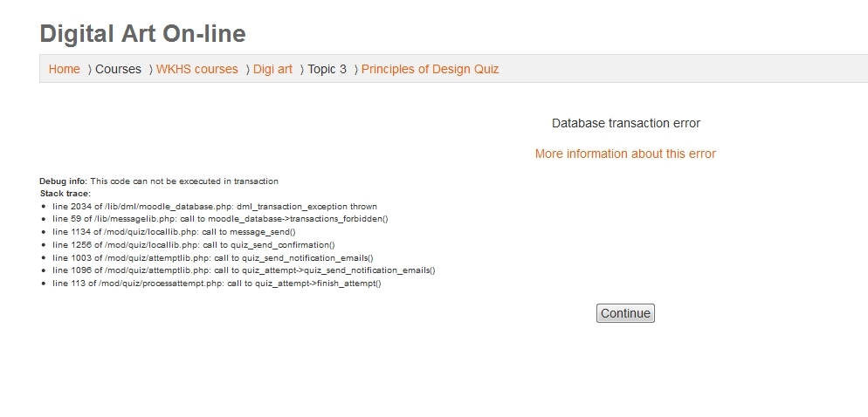Screen dimensions: 868x417
Task: Click the Stack trace label
Action: click(65, 194)
